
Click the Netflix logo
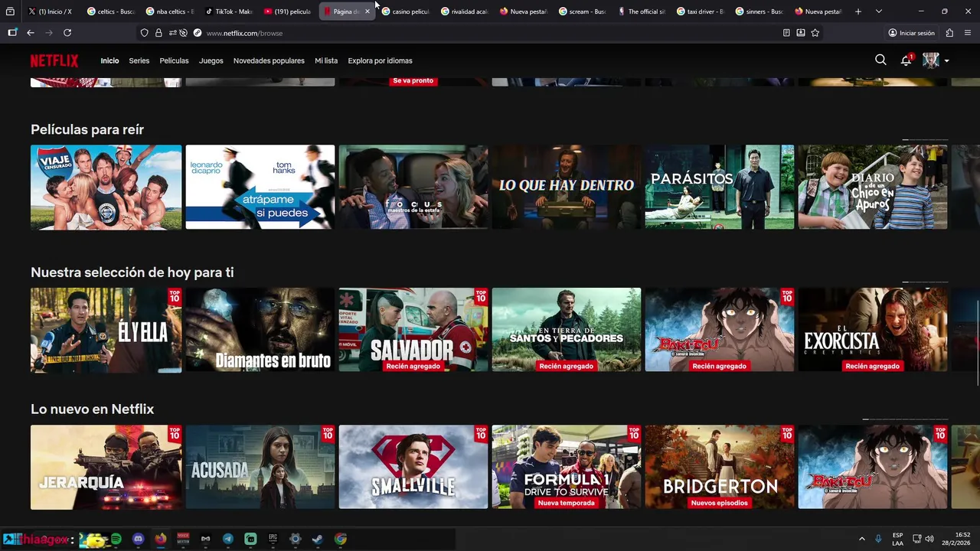click(54, 60)
